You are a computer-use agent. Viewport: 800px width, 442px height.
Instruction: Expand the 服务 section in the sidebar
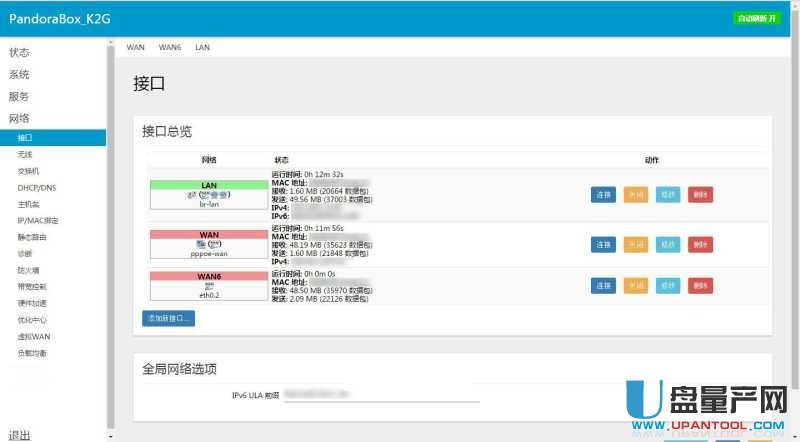point(20,96)
